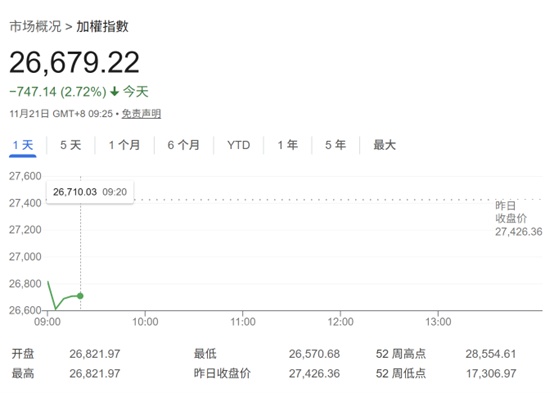The image size is (554, 393).
Task: Click the green data point on the chart
Action: coord(81,296)
